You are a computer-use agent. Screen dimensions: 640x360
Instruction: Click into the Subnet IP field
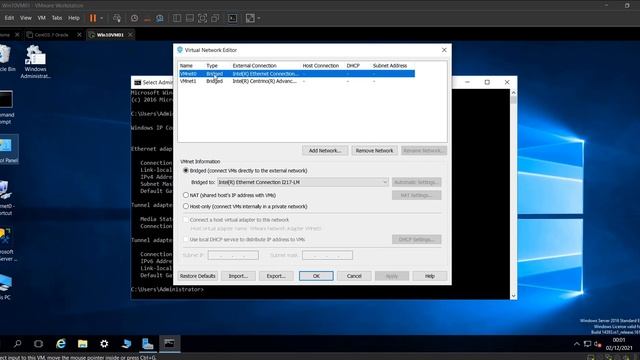point(233,255)
